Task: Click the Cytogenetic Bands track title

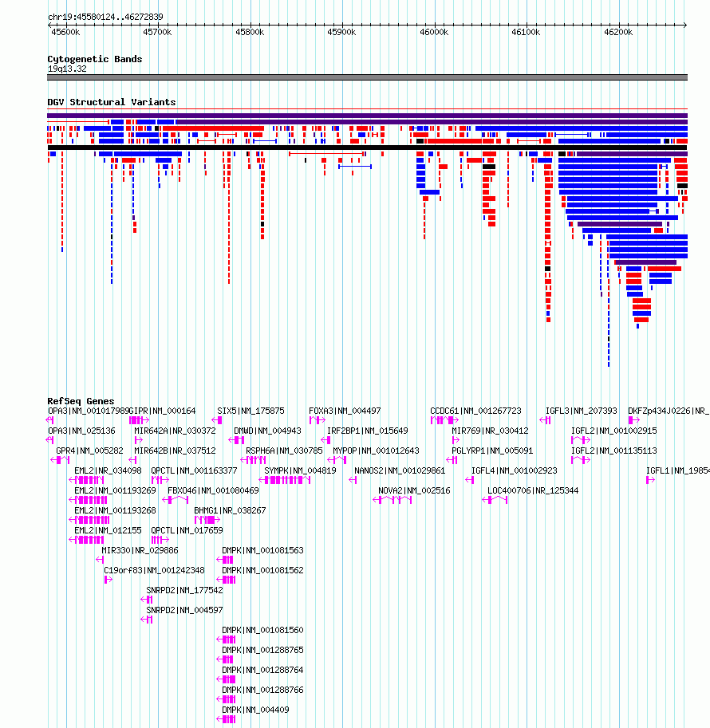Action: pos(95,59)
